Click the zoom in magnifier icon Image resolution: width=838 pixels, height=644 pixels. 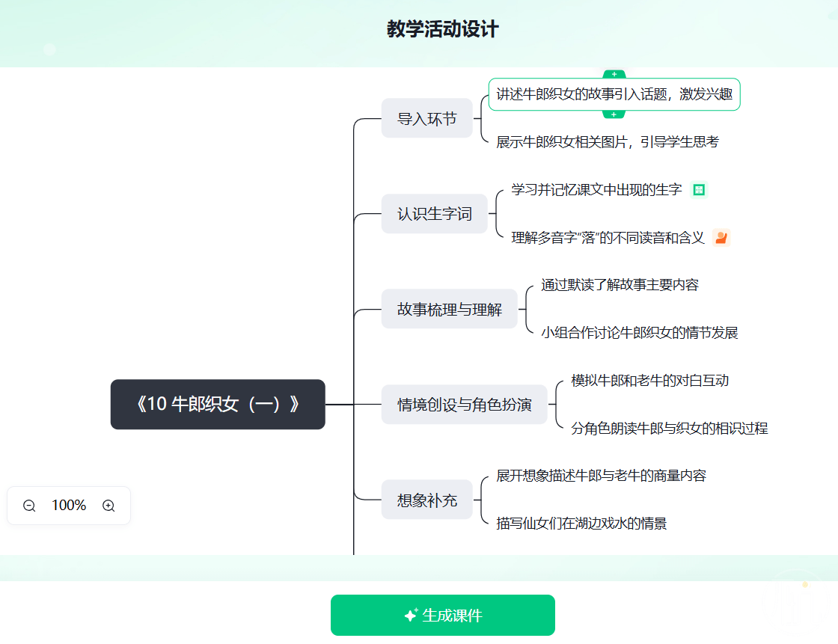[108, 506]
